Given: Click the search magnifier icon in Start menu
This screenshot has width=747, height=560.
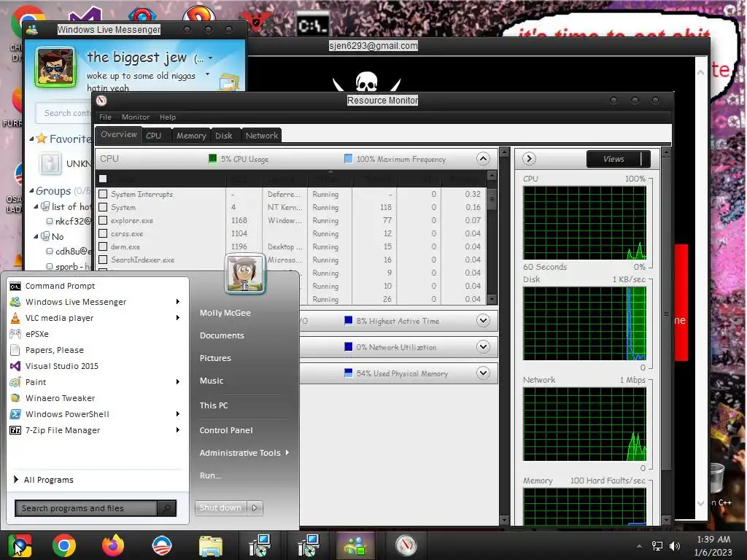Looking at the screenshot, I should pos(166,508).
